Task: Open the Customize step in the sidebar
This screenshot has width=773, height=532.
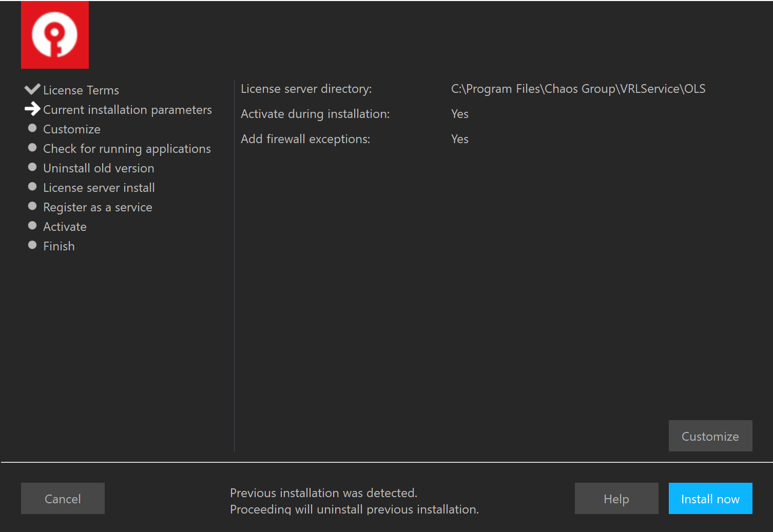Action: 71,129
